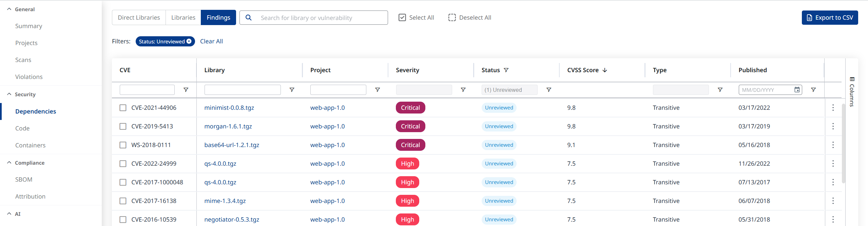Tick the checkbox for CVE-2022-24999
Viewport: 868px width, 226px height.
[x=123, y=164]
